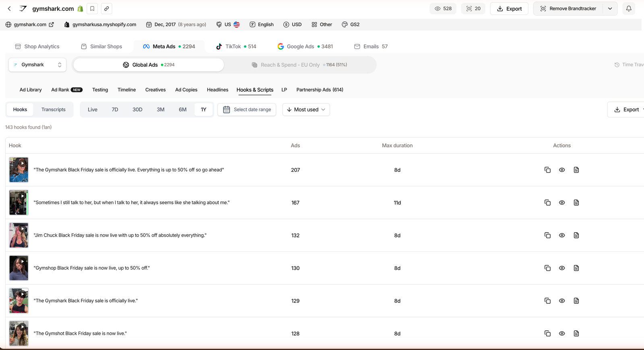Open Select date range picker
This screenshot has height=350, width=644.
click(x=247, y=109)
